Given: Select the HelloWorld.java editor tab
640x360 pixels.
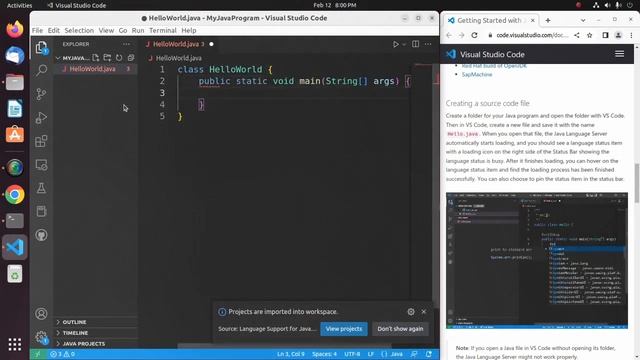Looking at the screenshot, I should pyautogui.click(x=178, y=44).
